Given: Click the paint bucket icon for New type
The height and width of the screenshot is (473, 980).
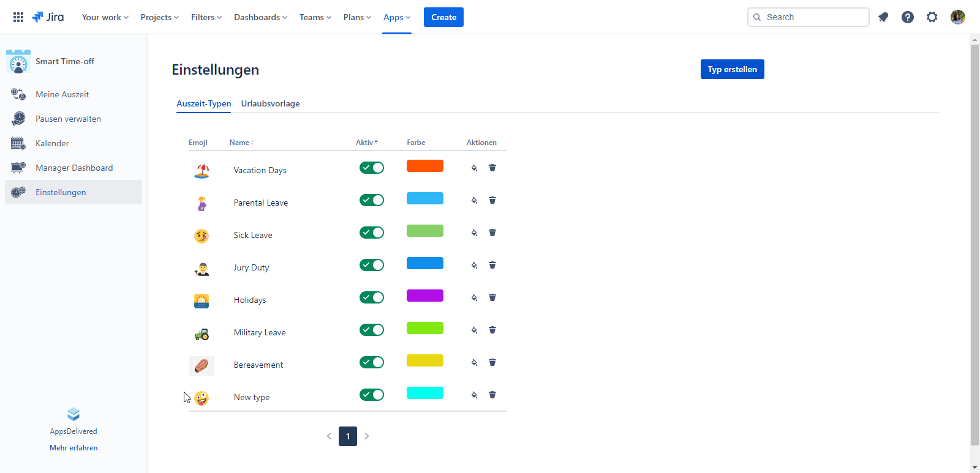Looking at the screenshot, I should [x=474, y=395].
